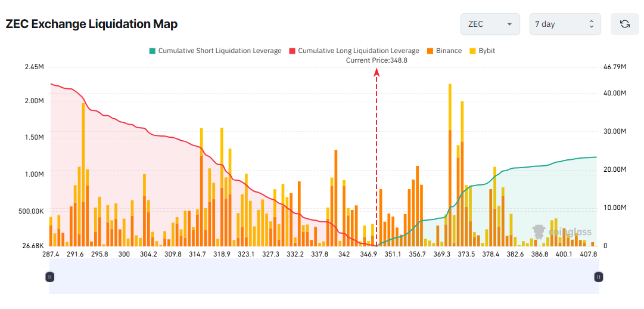644x309 pixels.
Task: Click the orange Binance legend swatch
Action: (430, 51)
